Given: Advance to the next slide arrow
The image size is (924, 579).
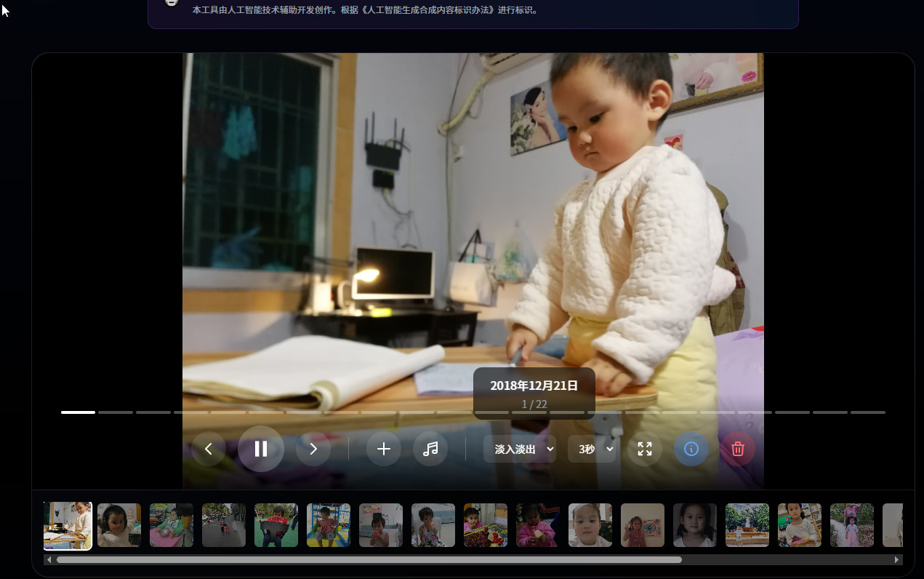Looking at the screenshot, I should pyautogui.click(x=313, y=449).
